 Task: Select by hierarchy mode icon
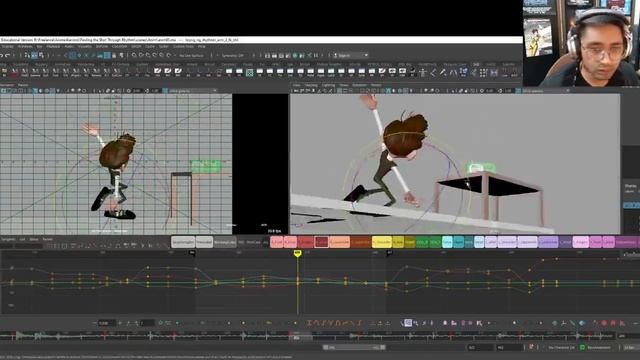click(x=28, y=55)
